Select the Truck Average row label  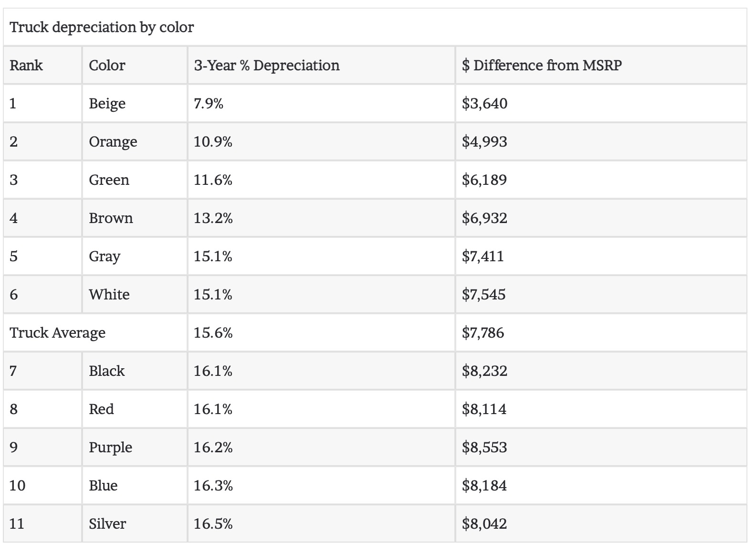[57, 333]
